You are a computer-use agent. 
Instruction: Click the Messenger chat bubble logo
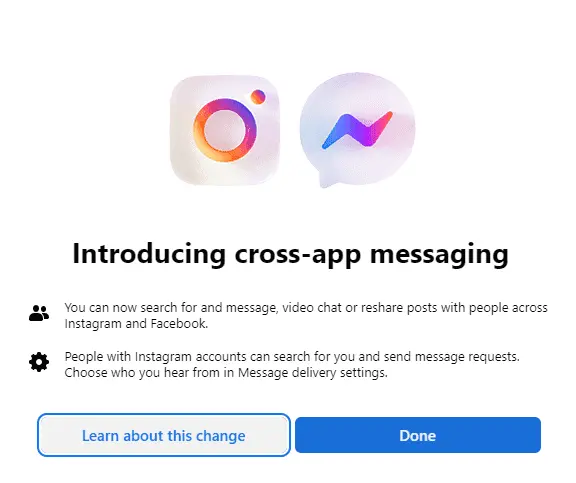(357, 130)
